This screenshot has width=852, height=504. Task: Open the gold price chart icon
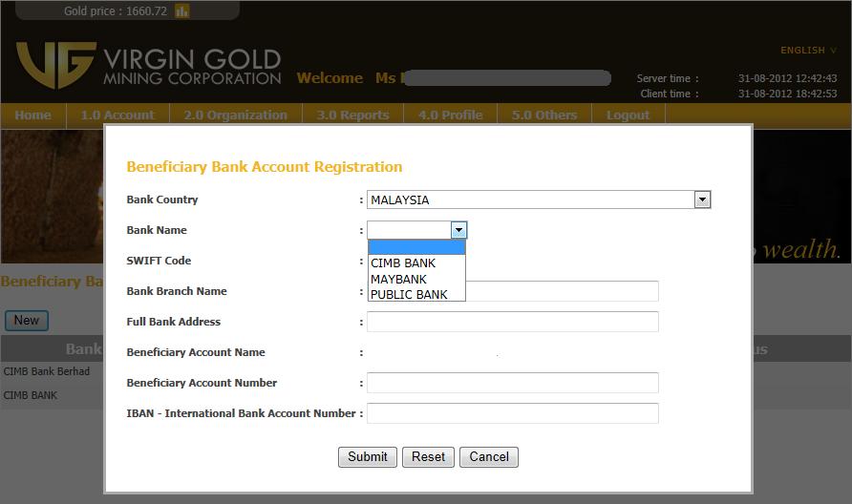182,10
